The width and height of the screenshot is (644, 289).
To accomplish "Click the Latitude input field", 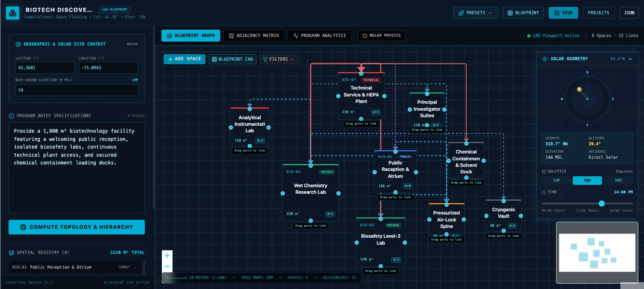I will [x=45, y=68].
